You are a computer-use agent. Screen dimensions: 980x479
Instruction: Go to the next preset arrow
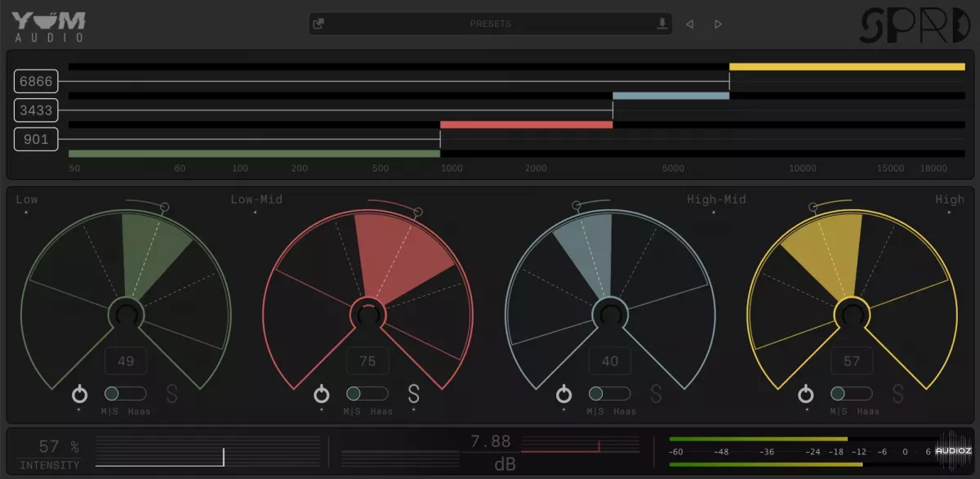(x=719, y=24)
